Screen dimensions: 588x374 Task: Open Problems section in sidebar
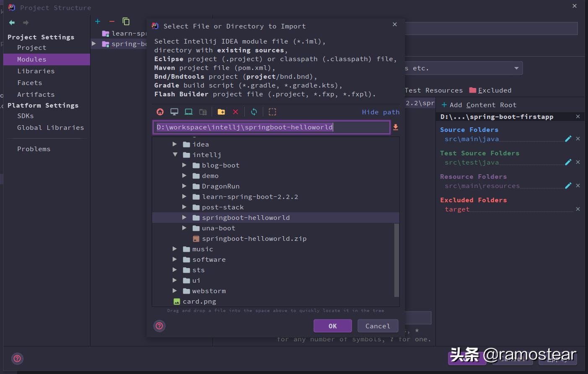pyautogui.click(x=34, y=149)
